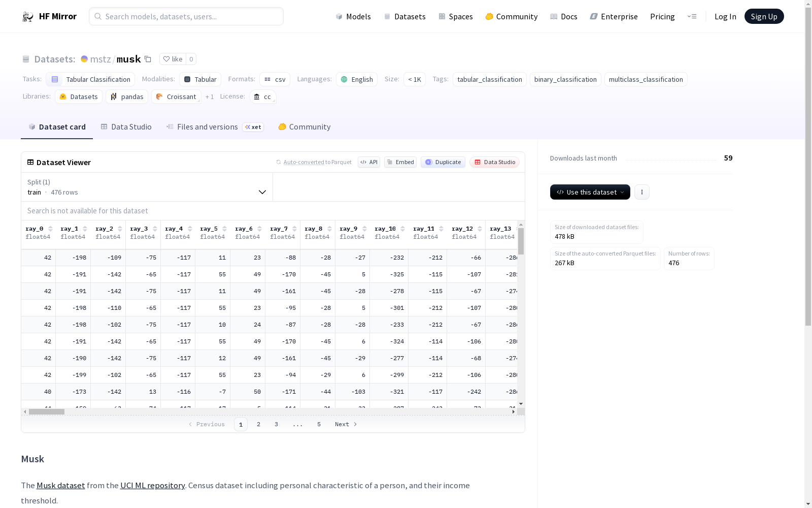Click the binary_classification tag

pyautogui.click(x=565, y=79)
